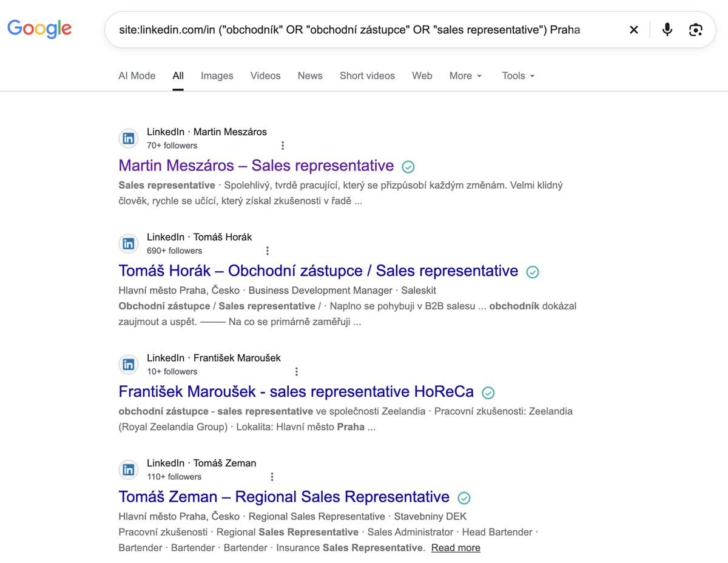Viewport: 728px width, 563px height.
Task: Click Read more under Tomáš Zeman
Action: click(x=456, y=548)
